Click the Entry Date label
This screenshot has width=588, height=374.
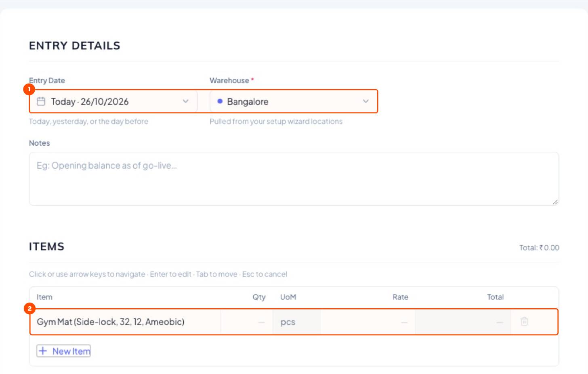(47, 80)
